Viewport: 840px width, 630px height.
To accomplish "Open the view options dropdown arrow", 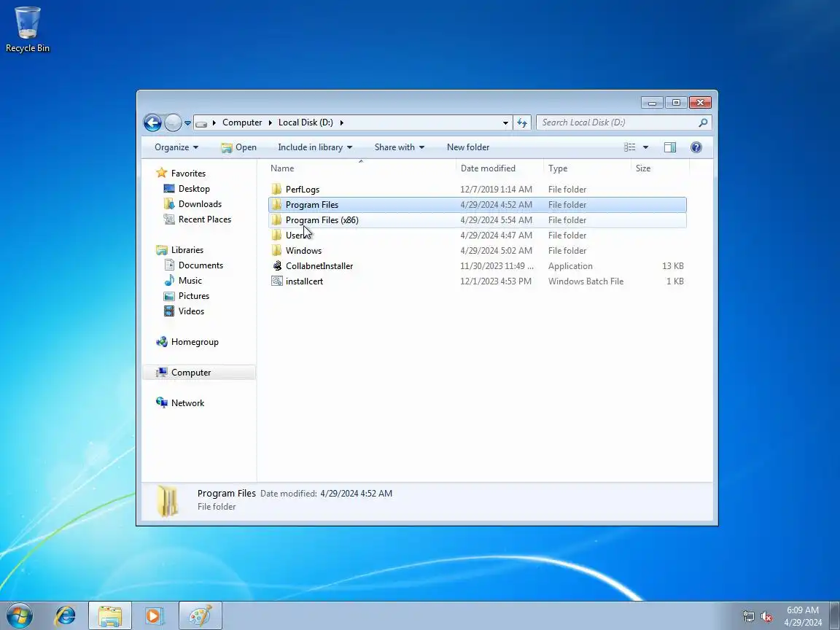I will coord(645,147).
